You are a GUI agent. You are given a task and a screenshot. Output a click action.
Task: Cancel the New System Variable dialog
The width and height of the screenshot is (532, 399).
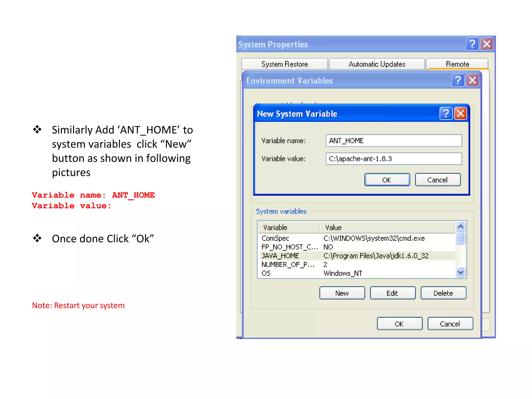pos(438,180)
